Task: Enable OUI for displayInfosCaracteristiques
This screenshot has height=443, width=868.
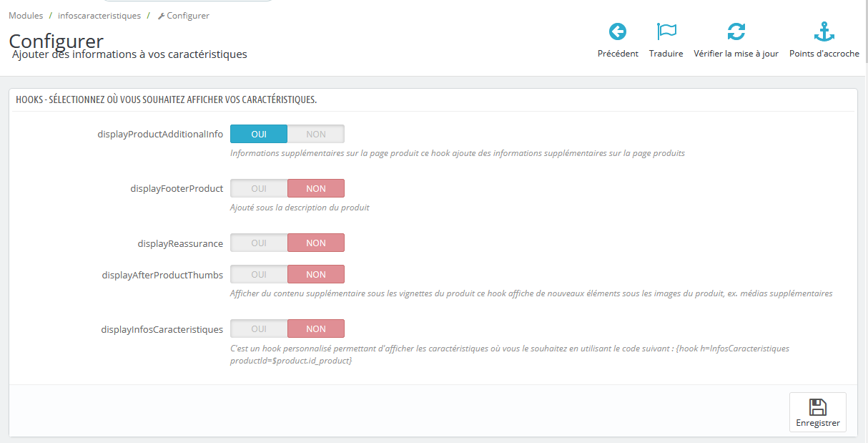Action: 259,328
